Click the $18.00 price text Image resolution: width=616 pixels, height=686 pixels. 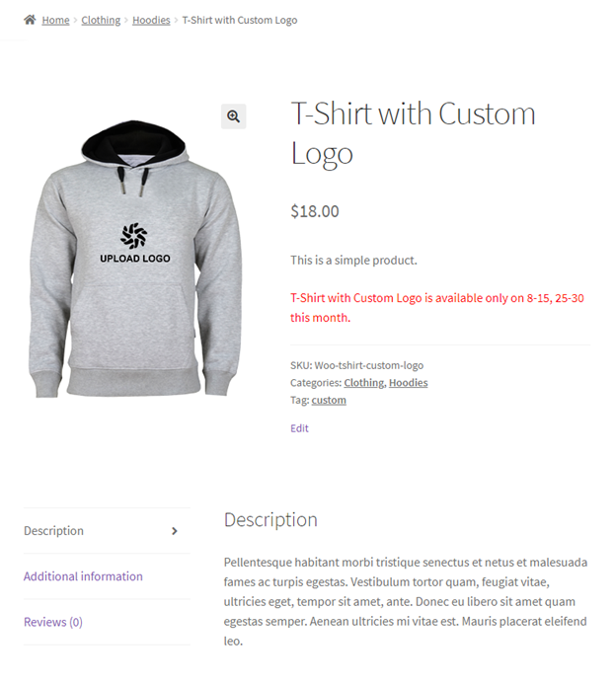[x=315, y=211]
